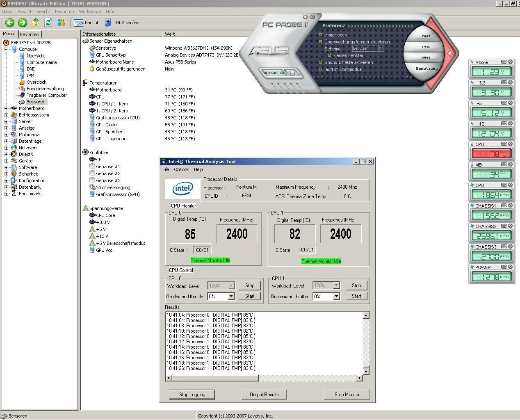This screenshot has height=420, width=520.
Task: Collapse PC Probe panel with white triangle arrow
Action: tap(449, 53)
